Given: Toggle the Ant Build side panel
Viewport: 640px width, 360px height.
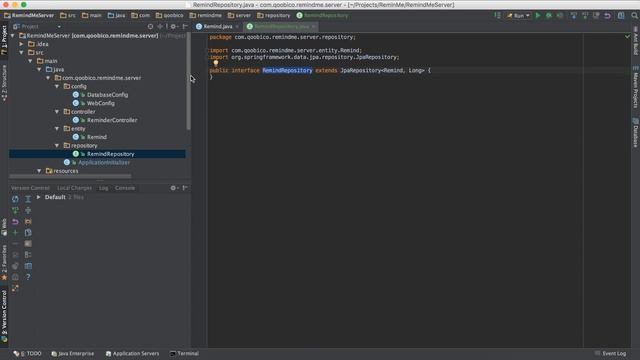Looking at the screenshot, I should [x=636, y=42].
